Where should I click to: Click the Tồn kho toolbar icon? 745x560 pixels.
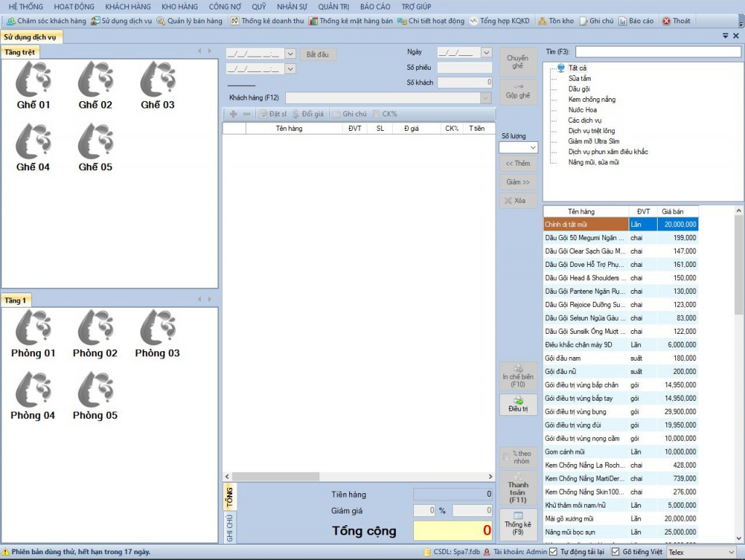[541, 21]
